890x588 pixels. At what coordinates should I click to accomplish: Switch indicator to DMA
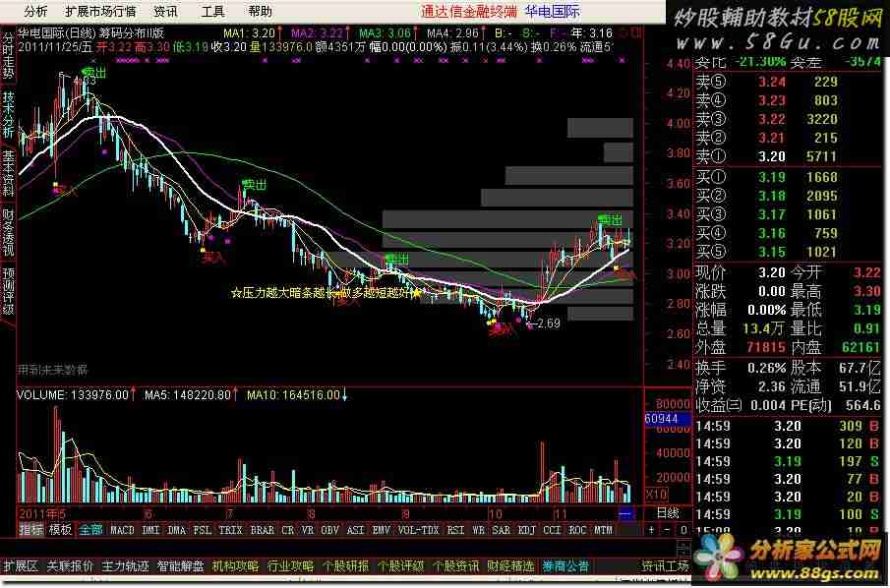[x=177, y=530]
